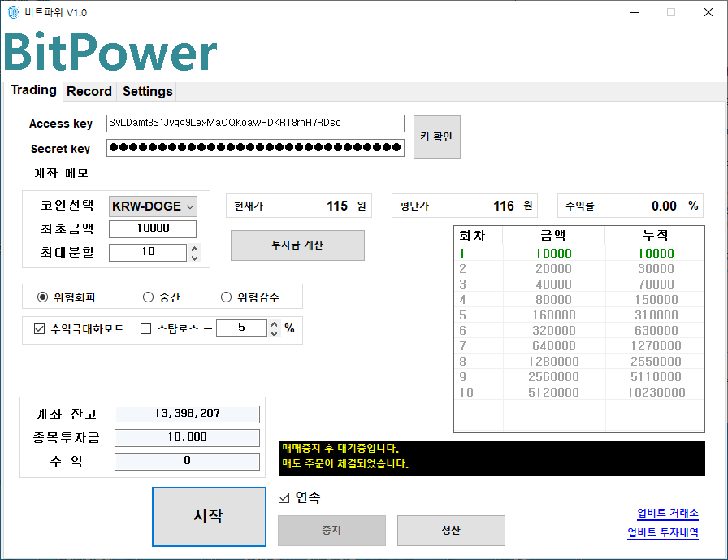Image resolution: width=728 pixels, height=560 pixels.
Task: Increase 최대분할 with the up arrow
Action: (195, 249)
